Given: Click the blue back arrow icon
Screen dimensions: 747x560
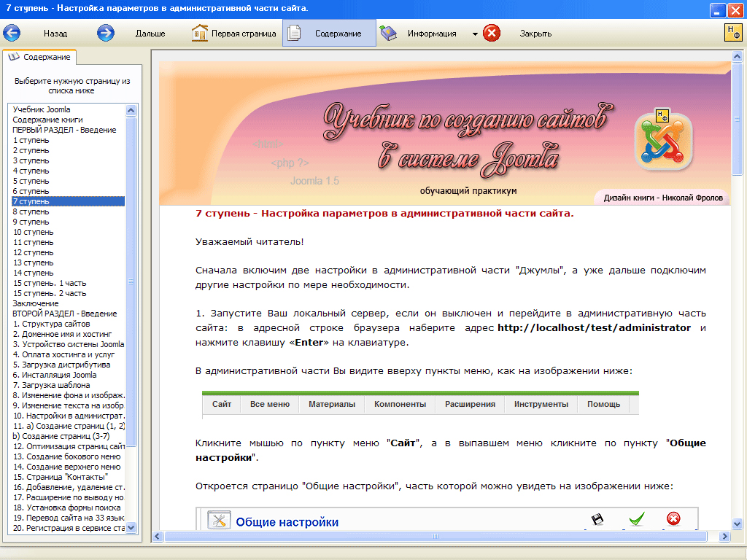Looking at the screenshot, I should pyautogui.click(x=12, y=34).
